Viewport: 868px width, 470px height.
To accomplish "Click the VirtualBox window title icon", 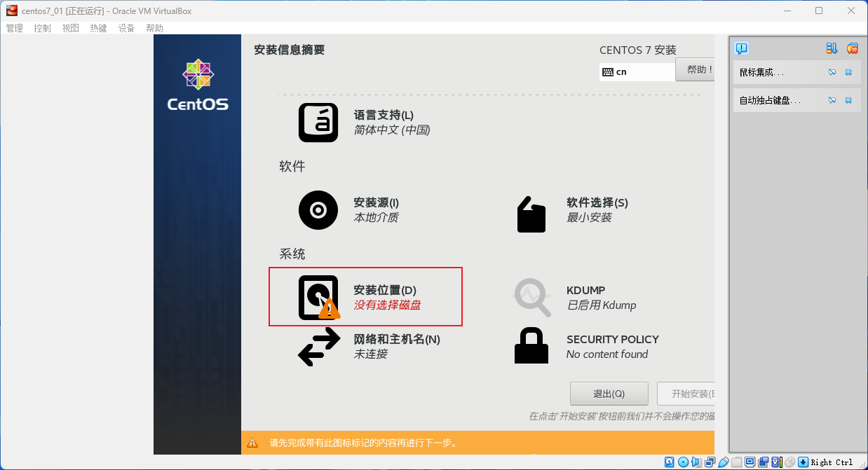I will click(x=12, y=11).
